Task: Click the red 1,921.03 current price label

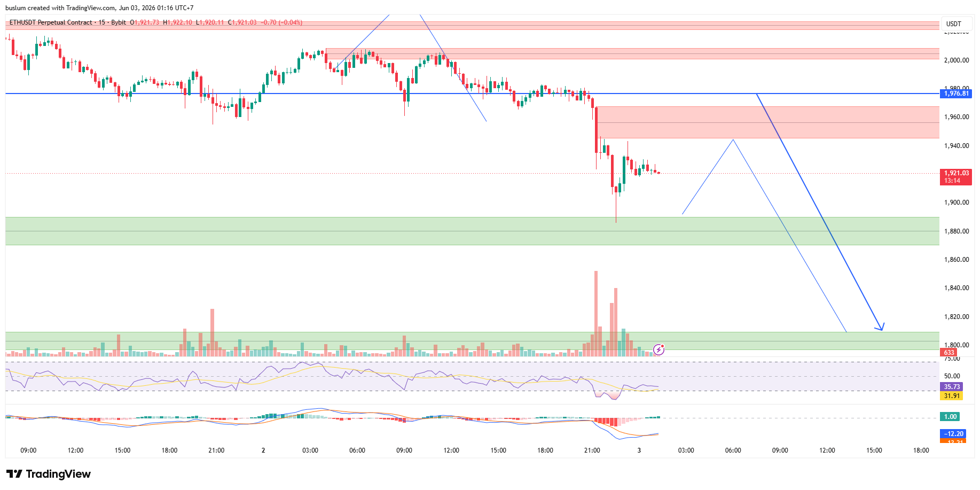Action: click(956, 173)
